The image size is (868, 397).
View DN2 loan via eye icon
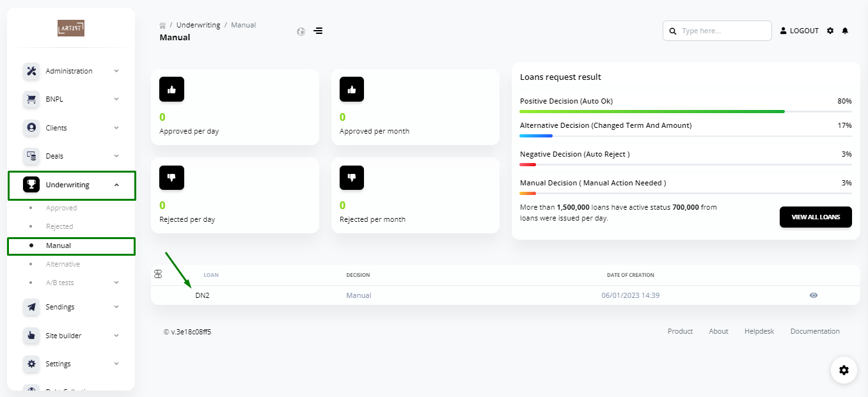[x=814, y=295]
